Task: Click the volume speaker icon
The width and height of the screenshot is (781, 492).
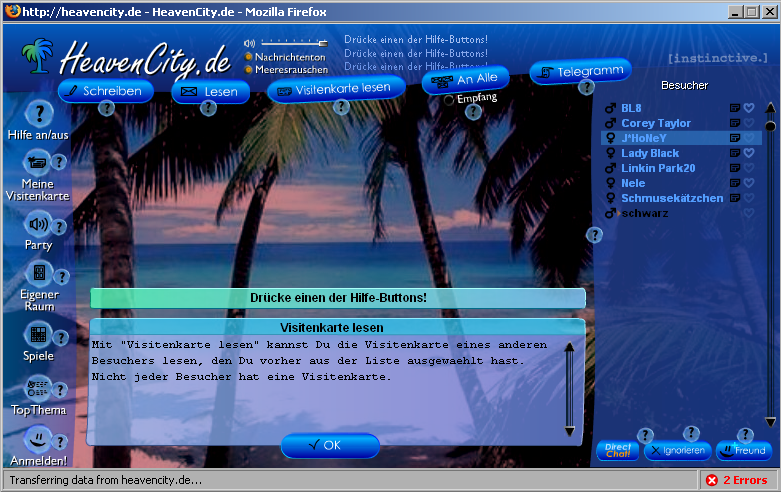Action: 250,43
